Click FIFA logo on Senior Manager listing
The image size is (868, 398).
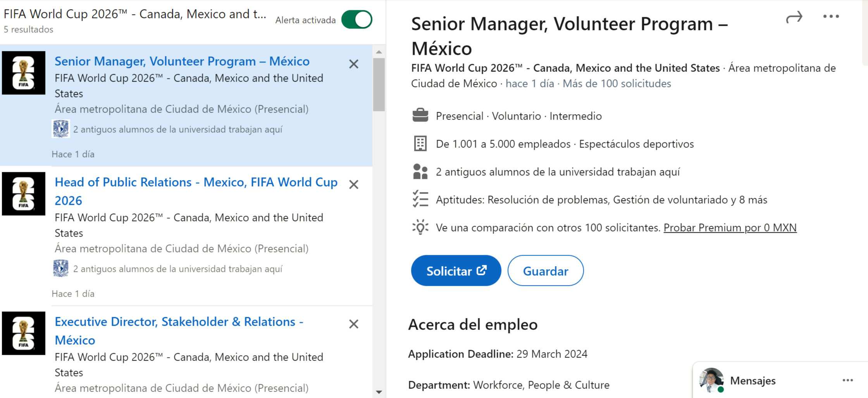[24, 73]
